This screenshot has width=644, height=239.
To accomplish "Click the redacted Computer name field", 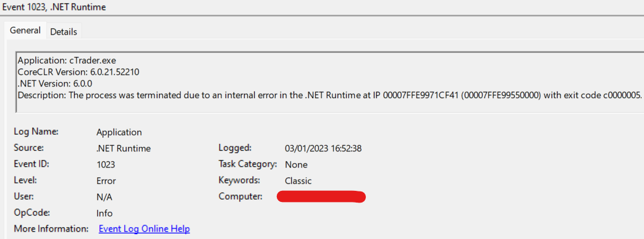I will point(321,197).
